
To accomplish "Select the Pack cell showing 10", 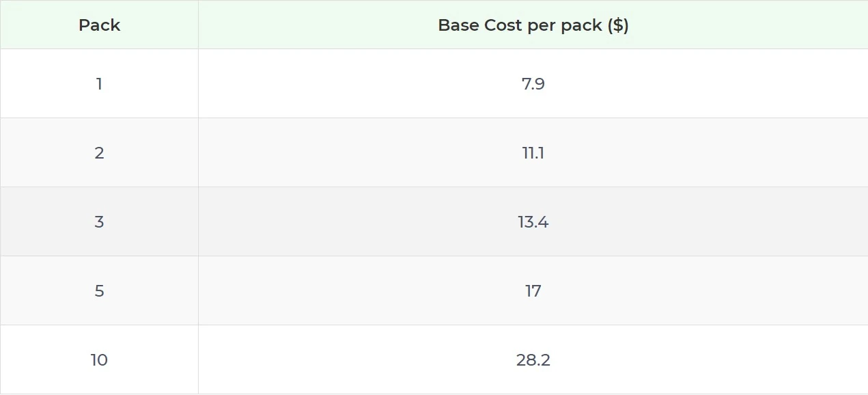I will 99,360.
